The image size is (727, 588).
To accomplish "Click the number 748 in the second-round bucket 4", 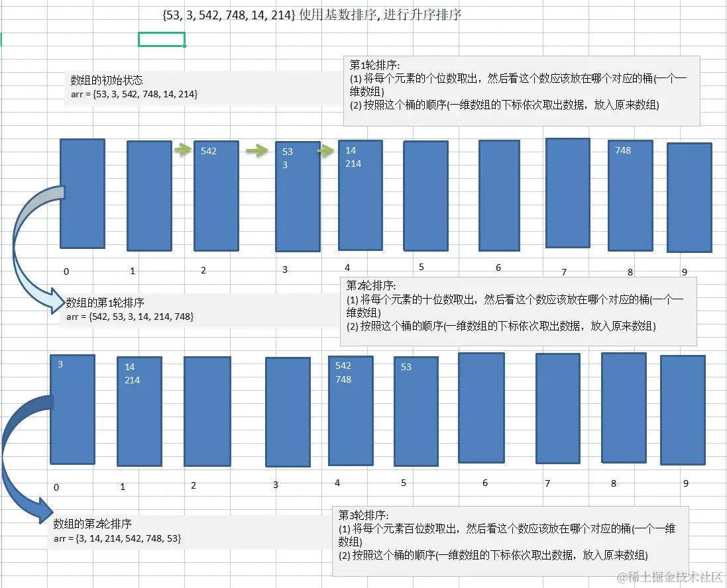I will point(343,379).
